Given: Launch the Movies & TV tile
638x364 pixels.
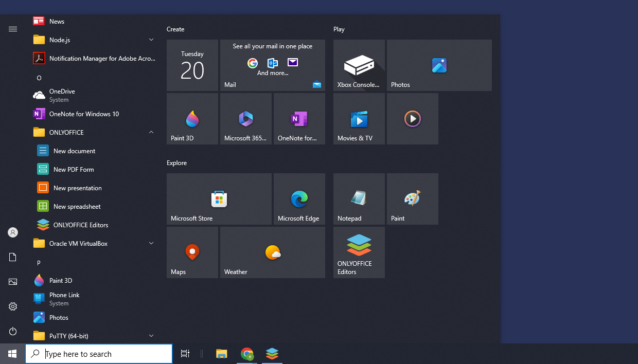Looking at the screenshot, I should tap(359, 119).
